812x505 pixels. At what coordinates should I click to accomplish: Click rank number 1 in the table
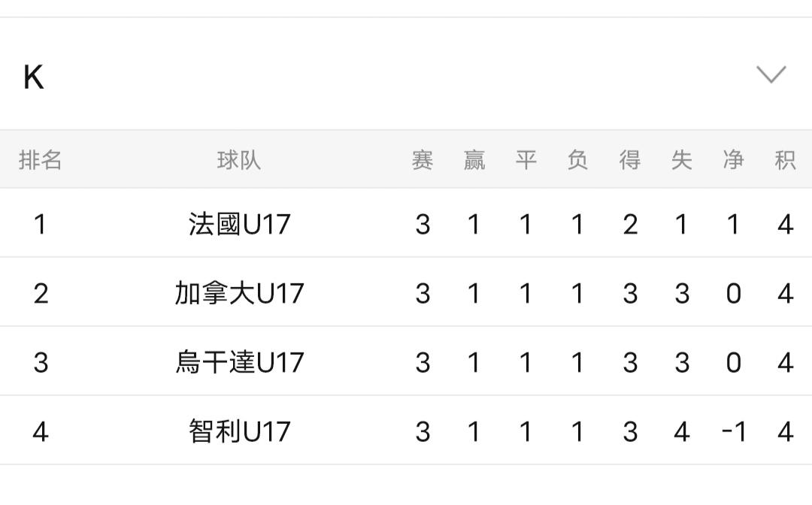point(41,224)
